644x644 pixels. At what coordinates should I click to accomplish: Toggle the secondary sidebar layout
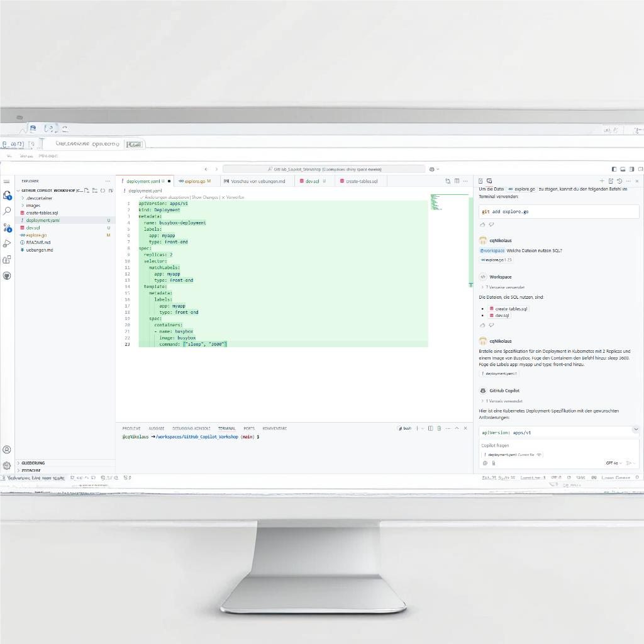[x=631, y=169]
